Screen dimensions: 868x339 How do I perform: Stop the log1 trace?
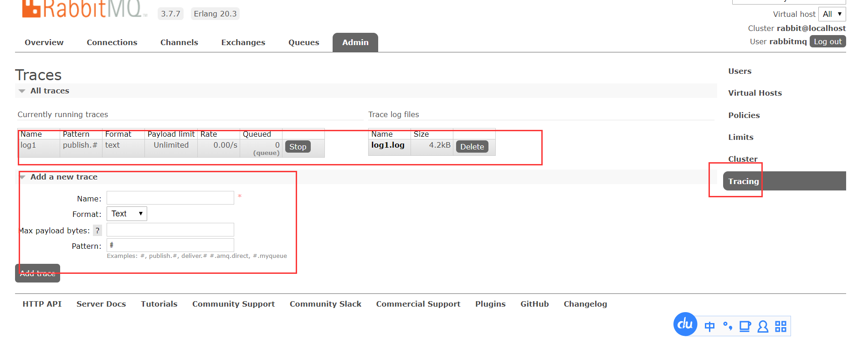tap(298, 147)
